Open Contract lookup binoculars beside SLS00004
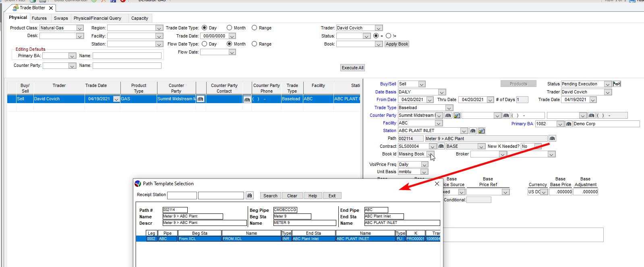Image resolution: width=644 pixels, height=267 pixels. (x=441, y=146)
